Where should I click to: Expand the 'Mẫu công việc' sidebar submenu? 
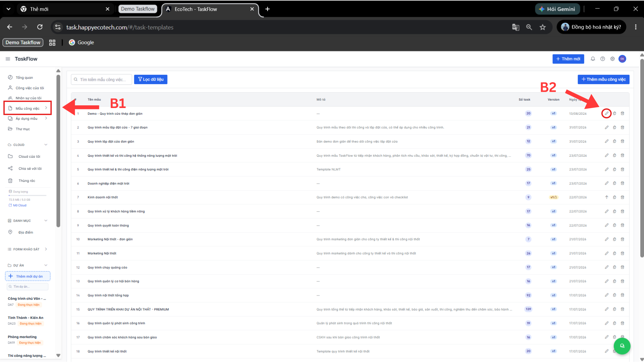pos(46,108)
